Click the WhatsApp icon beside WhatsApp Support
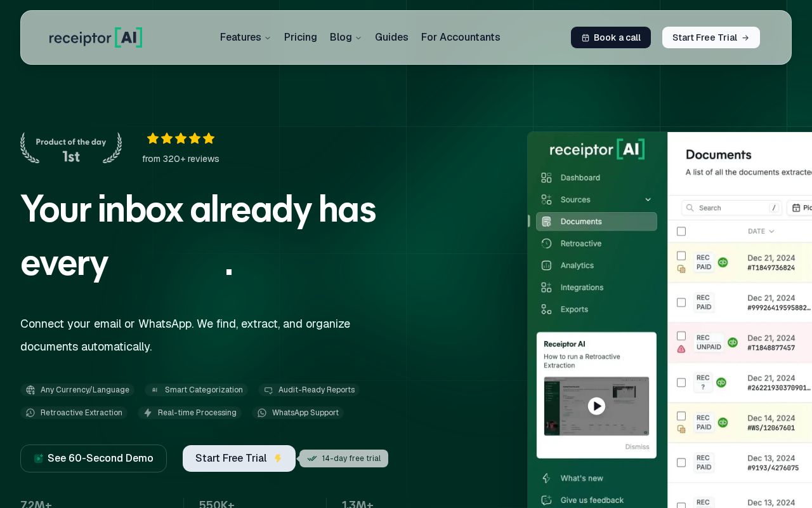Viewport: 812px width, 508px height. click(x=262, y=413)
